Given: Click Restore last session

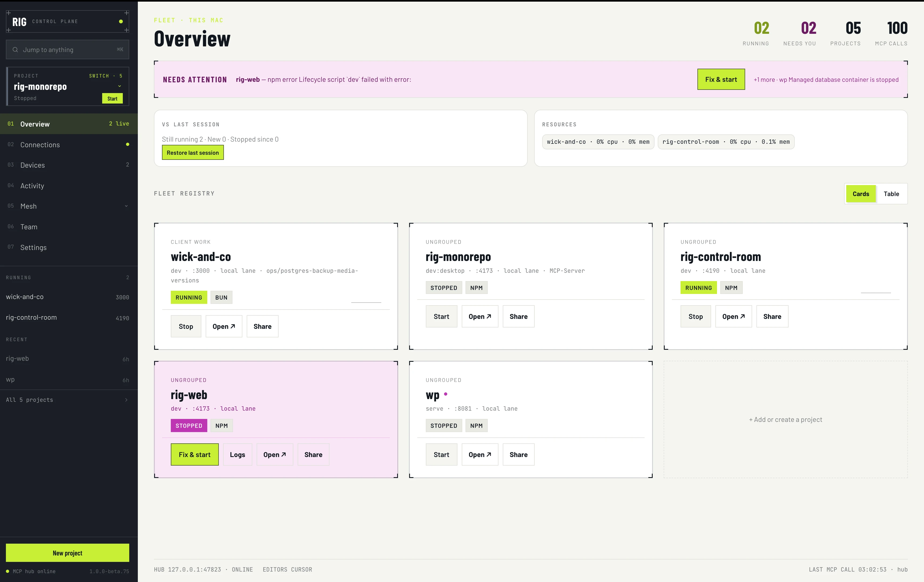Looking at the screenshot, I should pyautogui.click(x=193, y=153).
